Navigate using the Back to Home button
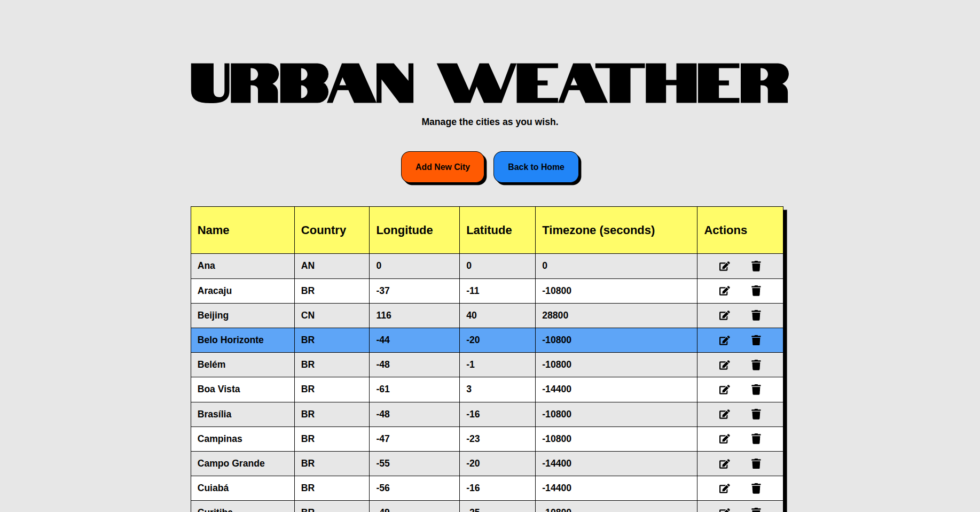Image resolution: width=980 pixels, height=512 pixels. [536, 167]
